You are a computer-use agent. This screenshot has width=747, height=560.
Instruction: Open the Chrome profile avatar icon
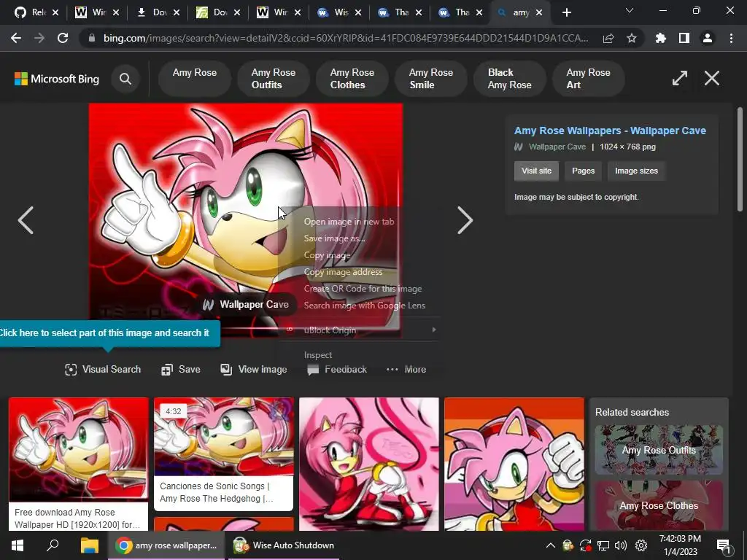coord(708,38)
